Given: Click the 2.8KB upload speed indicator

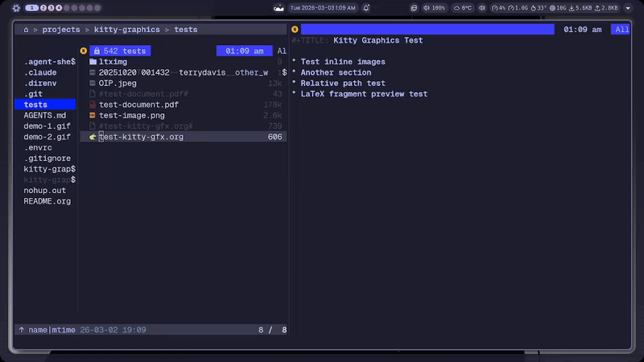Looking at the screenshot, I should pos(606,8).
